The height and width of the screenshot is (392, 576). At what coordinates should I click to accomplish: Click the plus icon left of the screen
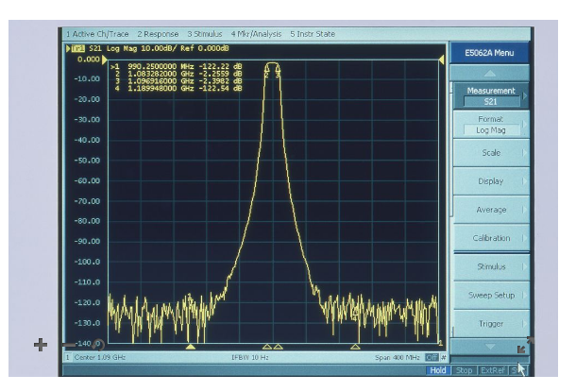click(40, 345)
